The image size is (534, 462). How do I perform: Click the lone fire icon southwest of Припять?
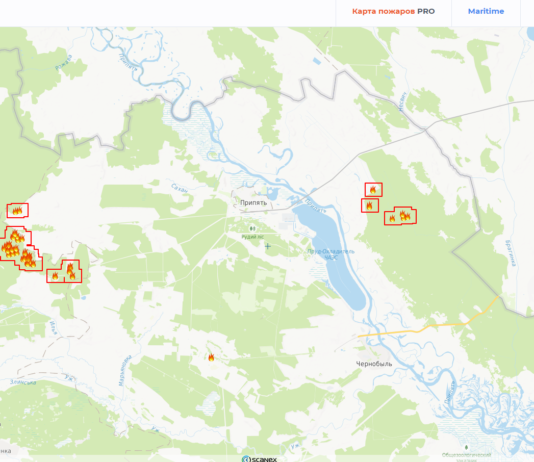[x=211, y=357]
